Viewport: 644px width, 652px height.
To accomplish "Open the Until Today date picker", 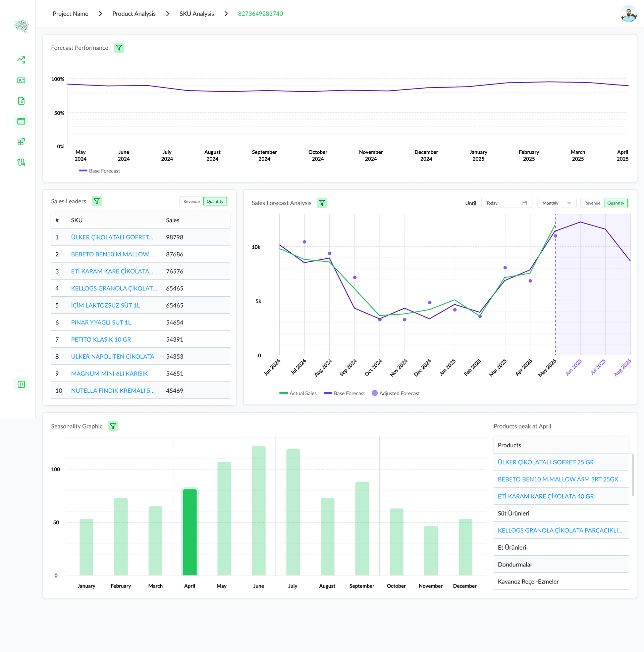I will click(506, 203).
